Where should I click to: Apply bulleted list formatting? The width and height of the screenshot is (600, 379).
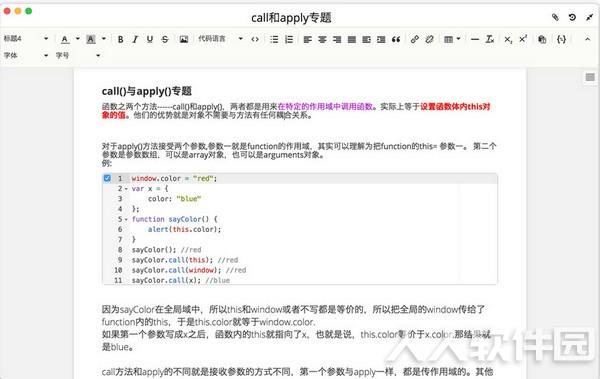click(x=274, y=39)
